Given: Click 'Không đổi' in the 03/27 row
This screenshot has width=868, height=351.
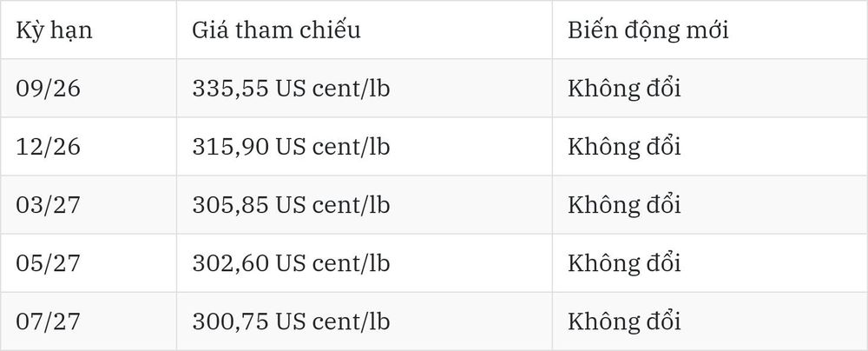Looking at the screenshot, I should tap(624, 205).
